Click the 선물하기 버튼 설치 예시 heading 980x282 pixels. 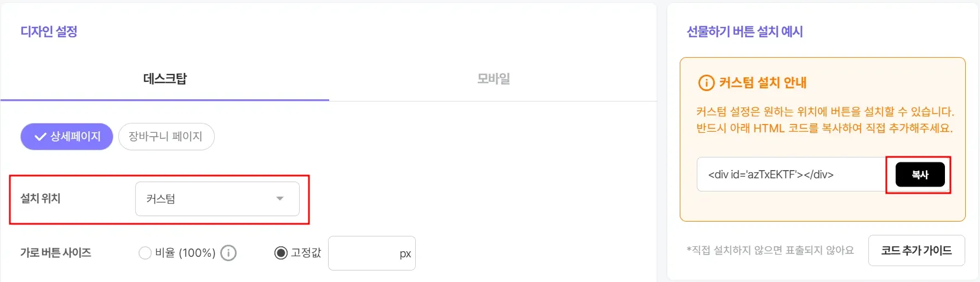click(745, 31)
